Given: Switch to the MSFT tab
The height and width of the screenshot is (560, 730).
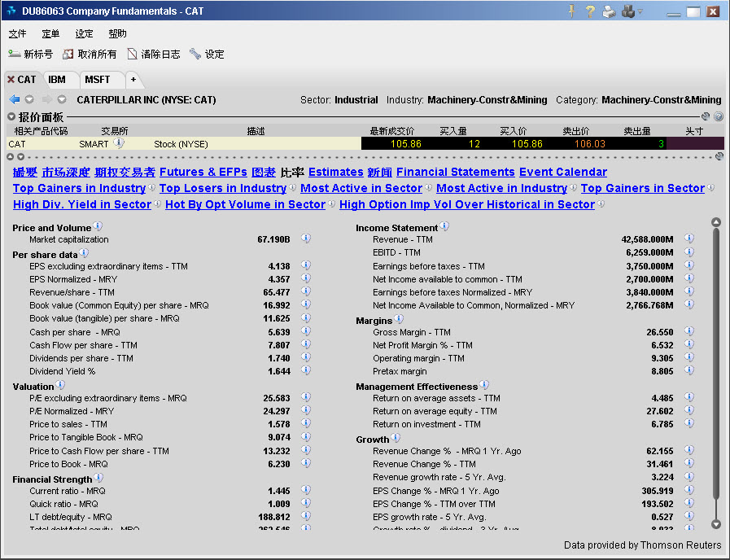Looking at the screenshot, I should [97, 80].
